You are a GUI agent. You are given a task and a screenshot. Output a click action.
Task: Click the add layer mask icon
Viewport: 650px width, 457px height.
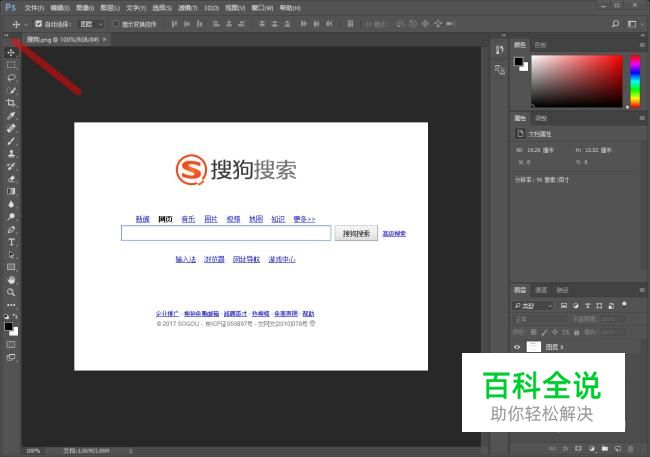pos(578,449)
